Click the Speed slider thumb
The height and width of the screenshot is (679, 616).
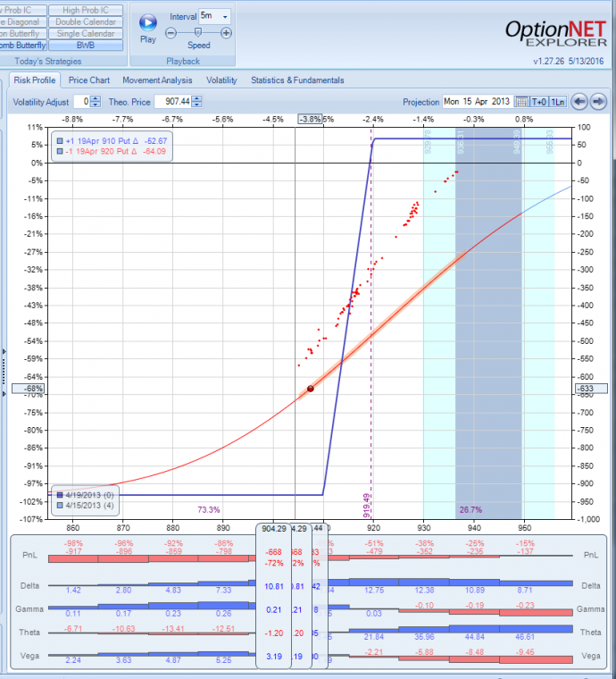pyautogui.click(x=198, y=32)
